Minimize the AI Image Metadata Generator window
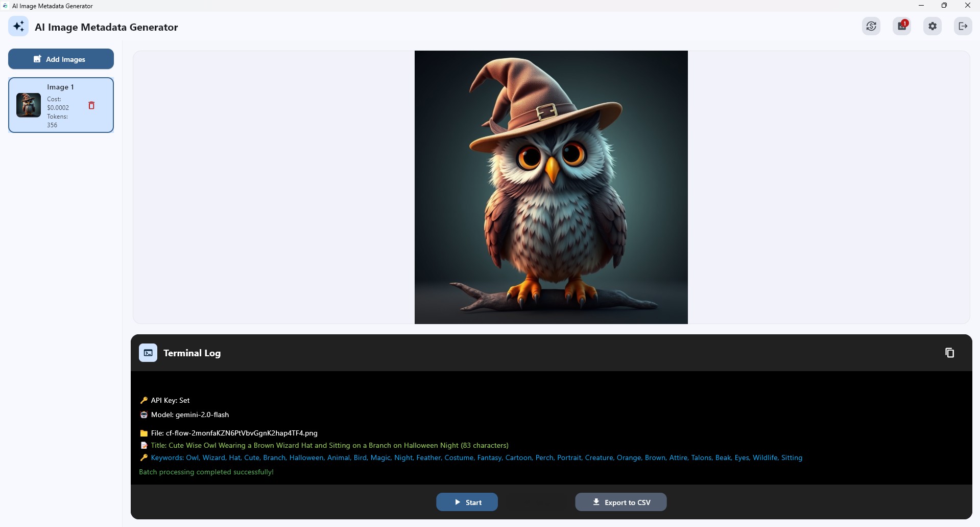Screen dimensions: 980x527 tap(921, 6)
